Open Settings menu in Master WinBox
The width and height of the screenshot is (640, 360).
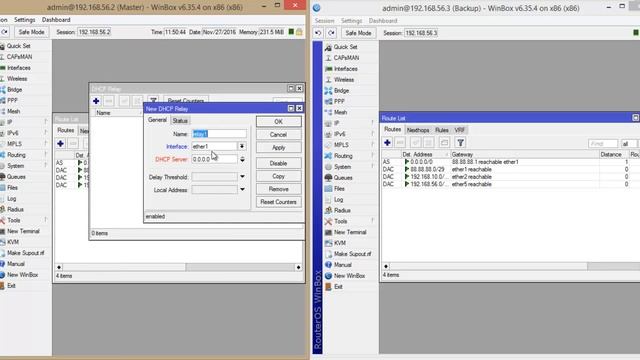tap(24, 20)
